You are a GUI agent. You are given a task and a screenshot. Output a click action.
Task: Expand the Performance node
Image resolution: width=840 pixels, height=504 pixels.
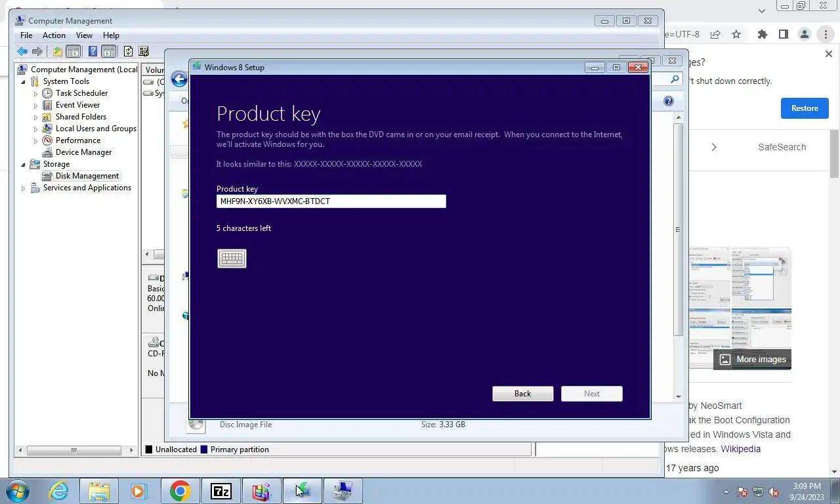click(36, 141)
